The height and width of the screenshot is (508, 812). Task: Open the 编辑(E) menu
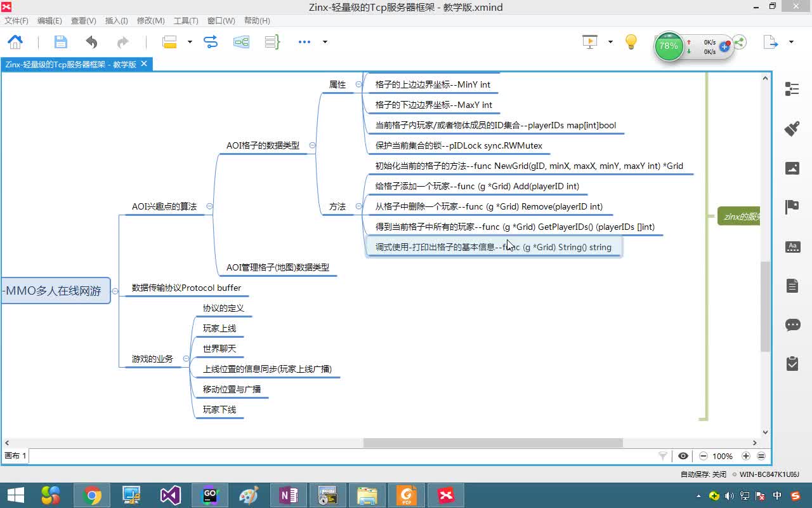[x=49, y=21]
